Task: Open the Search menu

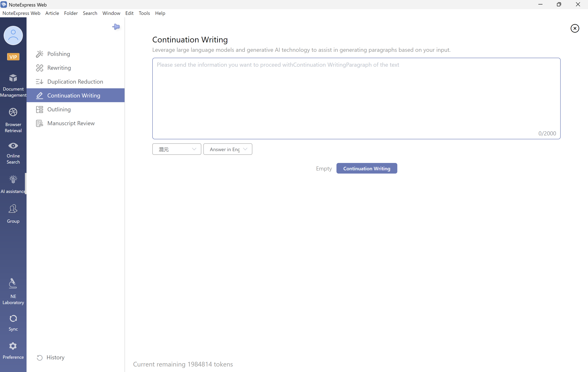Action: point(90,13)
